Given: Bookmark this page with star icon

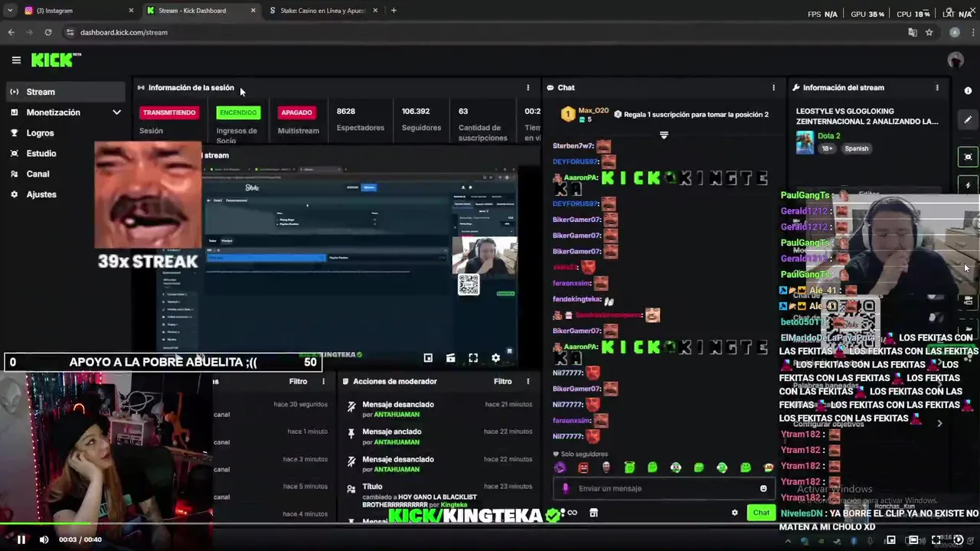Looking at the screenshot, I should point(929,32).
